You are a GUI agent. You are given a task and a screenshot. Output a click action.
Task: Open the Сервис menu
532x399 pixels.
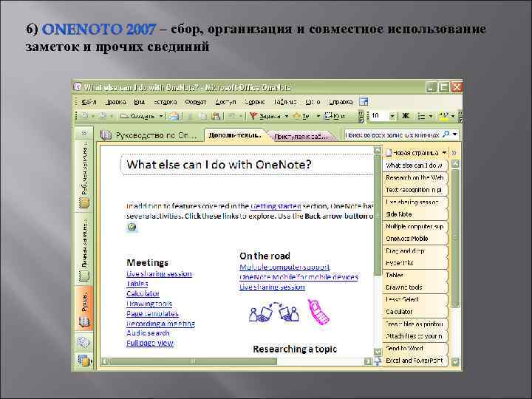[254, 102]
